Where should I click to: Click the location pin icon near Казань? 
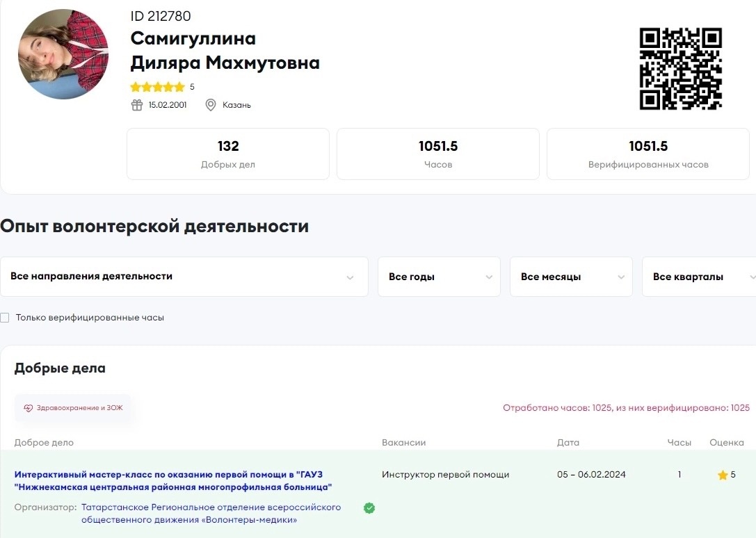tap(211, 105)
